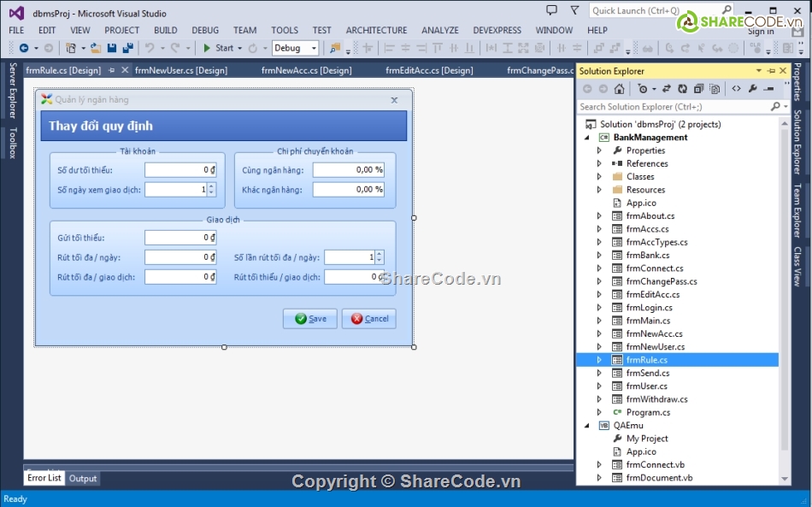
Task: Expand the References node
Action: 600,163
